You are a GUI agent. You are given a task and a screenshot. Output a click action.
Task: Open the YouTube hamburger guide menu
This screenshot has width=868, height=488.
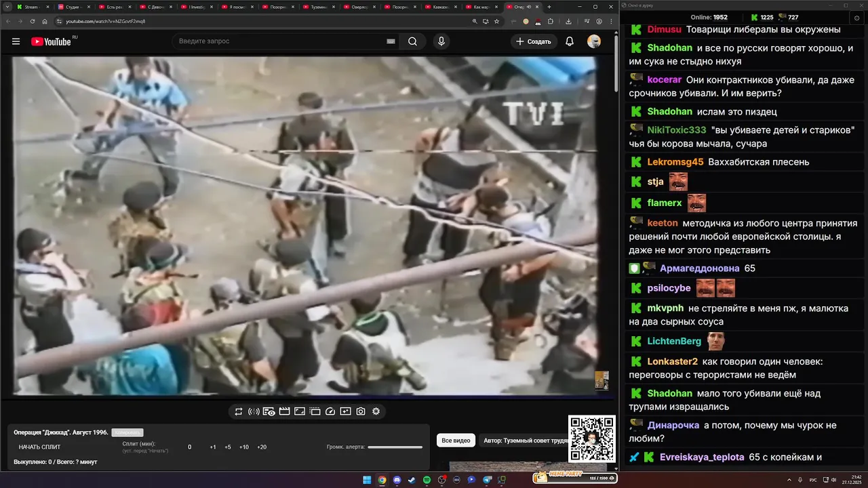coord(16,41)
